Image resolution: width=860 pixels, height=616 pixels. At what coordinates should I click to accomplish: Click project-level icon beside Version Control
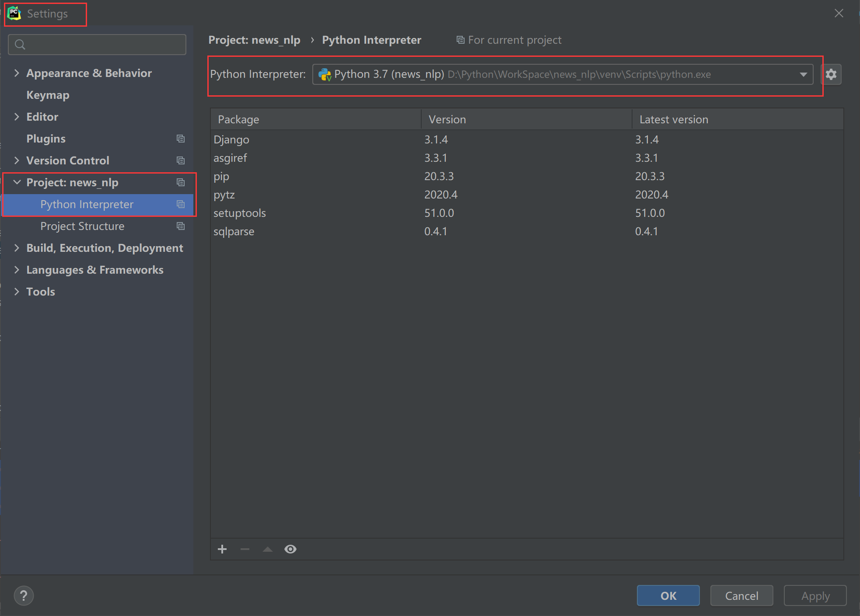click(x=181, y=160)
